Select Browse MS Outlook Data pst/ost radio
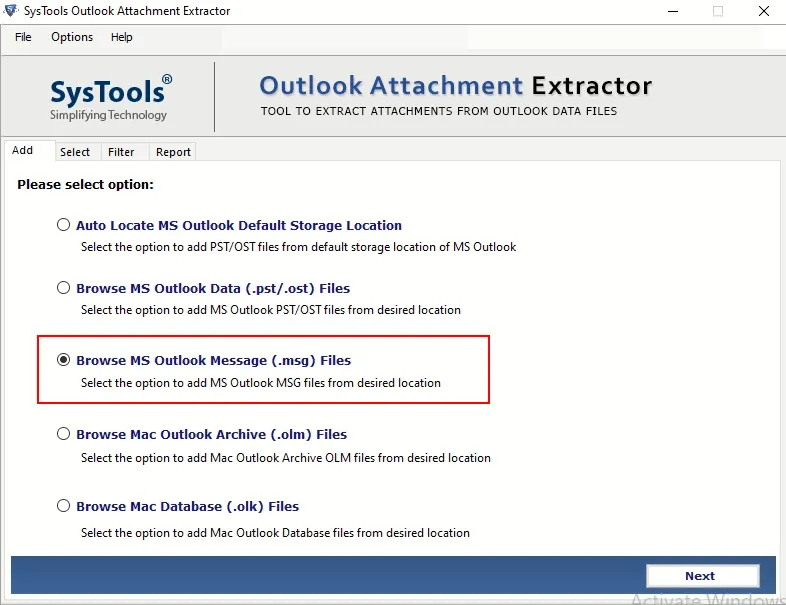 pyautogui.click(x=63, y=288)
